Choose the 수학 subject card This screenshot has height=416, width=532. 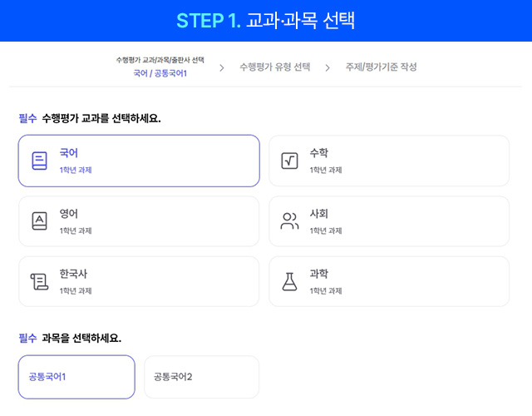coord(388,161)
